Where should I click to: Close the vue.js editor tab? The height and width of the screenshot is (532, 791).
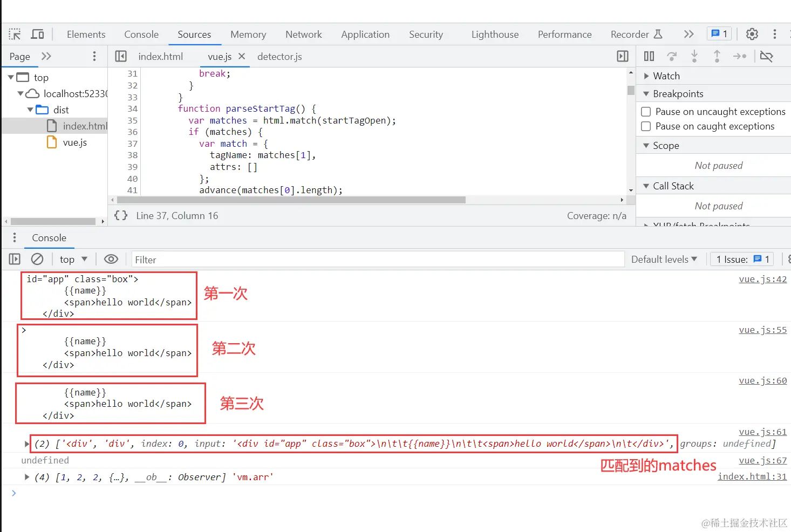coord(242,56)
